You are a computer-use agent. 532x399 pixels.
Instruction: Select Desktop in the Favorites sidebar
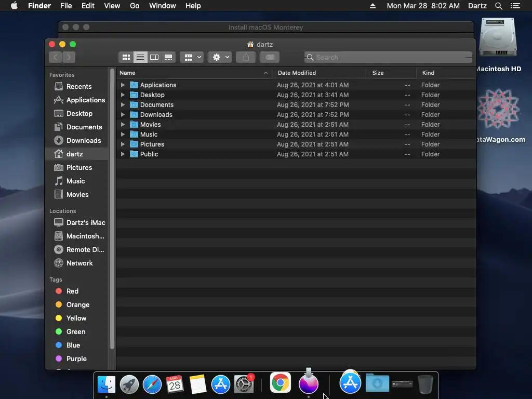coord(77,114)
